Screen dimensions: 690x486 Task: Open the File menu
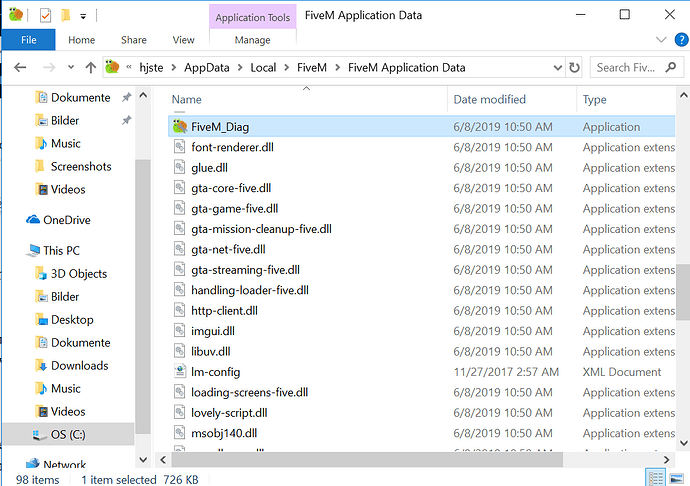pos(29,40)
